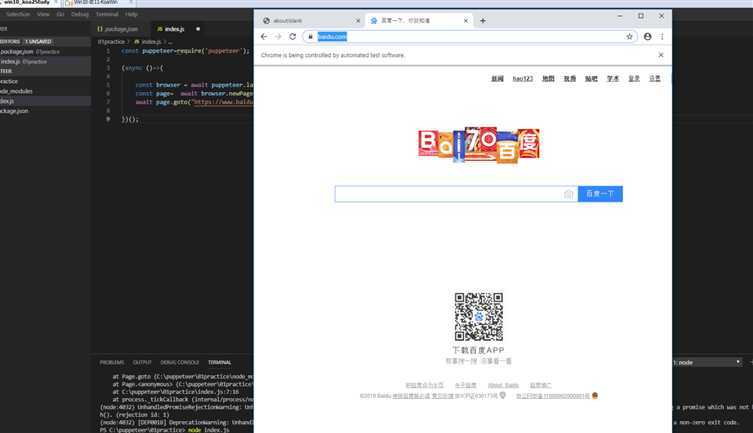Viewport: 753px width, 433px height.
Task: Open the Terminal menu in VS Code
Action: click(x=107, y=14)
